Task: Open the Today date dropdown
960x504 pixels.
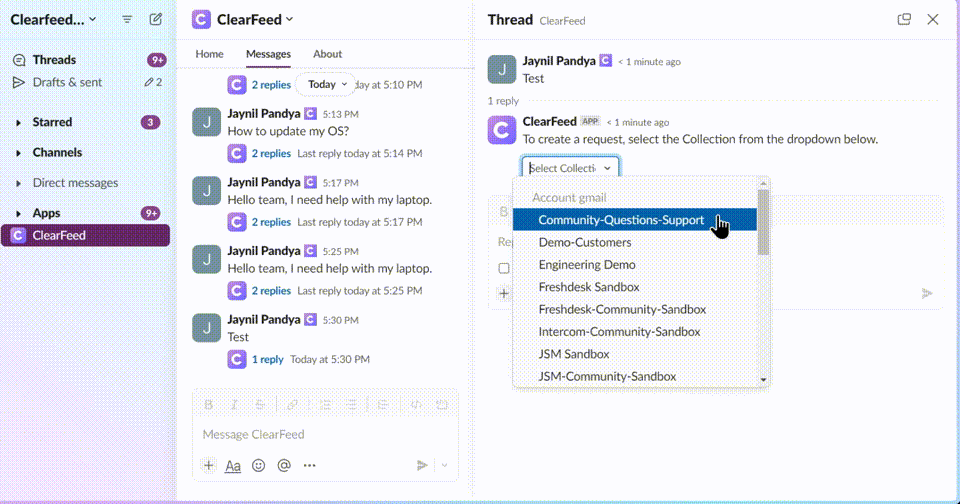Action: 327,84
